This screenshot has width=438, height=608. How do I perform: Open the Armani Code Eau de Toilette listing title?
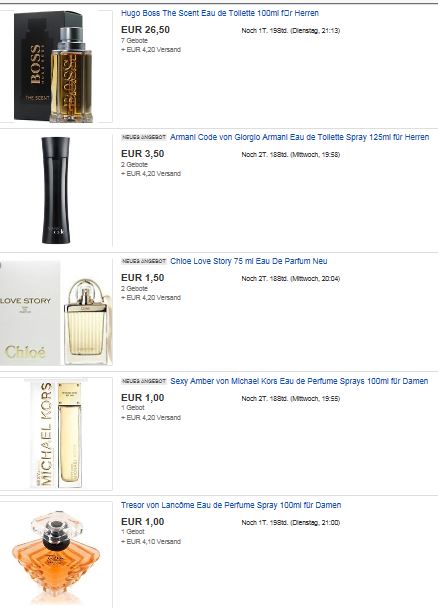pos(299,137)
